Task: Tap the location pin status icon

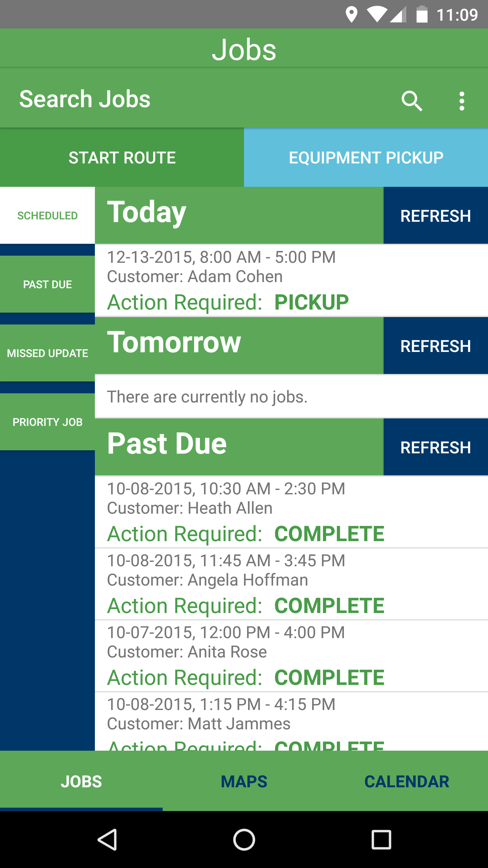Action: pos(351,15)
